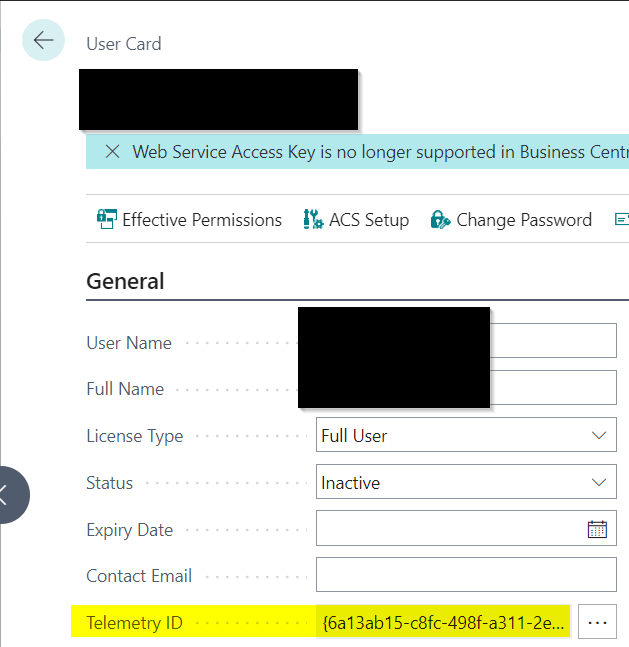Click the Change Password action
Image resolution: width=629 pixels, height=647 pixels.
click(x=511, y=220)
